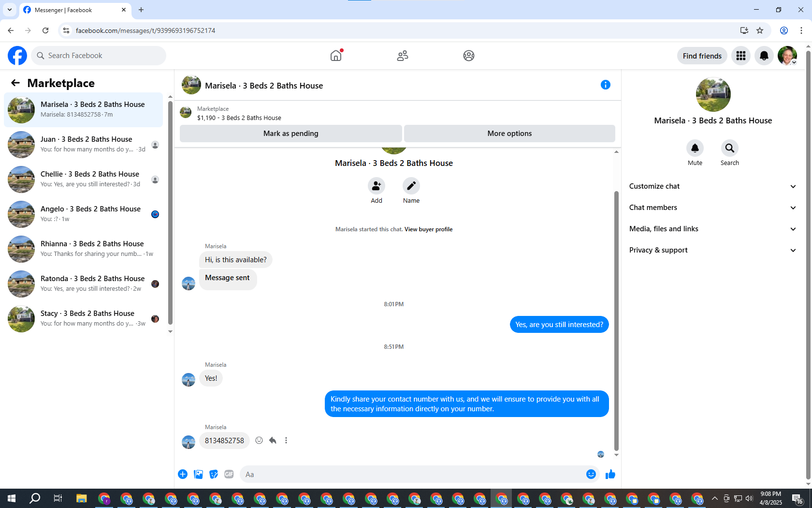
Task: Click the message 'Yes, are you still interested?'
Action: [559, 325]
